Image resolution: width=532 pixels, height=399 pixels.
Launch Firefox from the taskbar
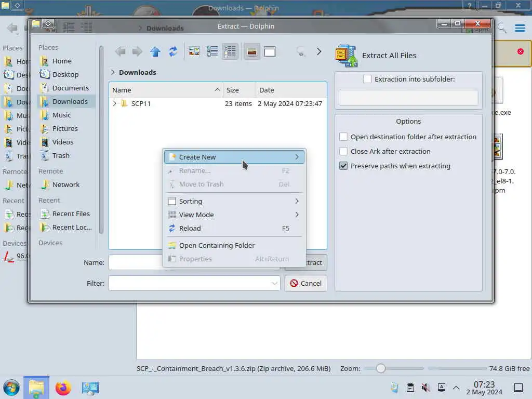(63, 388)
